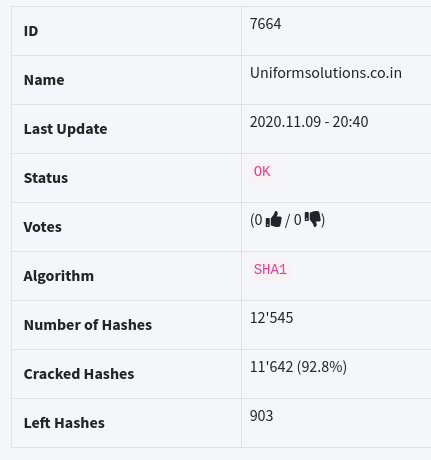Select the SHA1 algorithm badge

pos(270,269)
